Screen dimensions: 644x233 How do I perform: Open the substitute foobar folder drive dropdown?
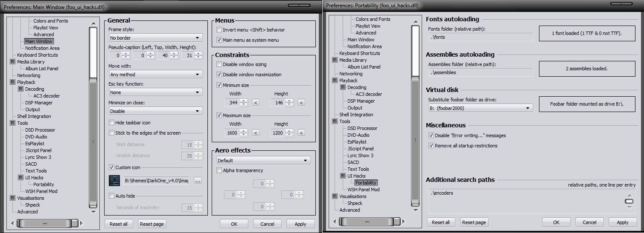[480, 108]
